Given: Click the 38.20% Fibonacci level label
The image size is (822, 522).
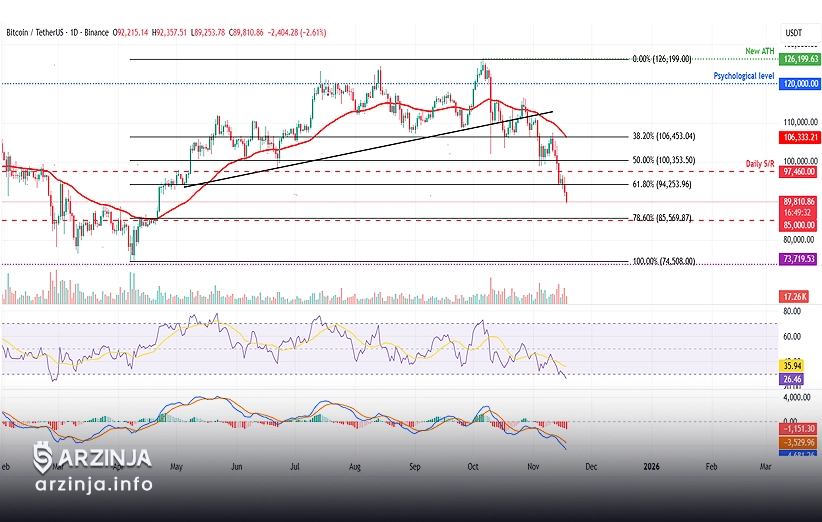Looking at the screenshot, I should coord(677,136).
